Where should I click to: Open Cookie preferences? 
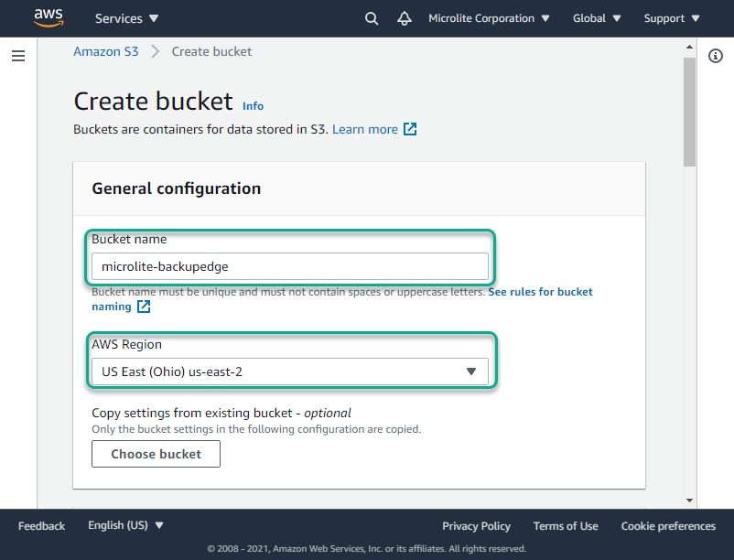(668, 526)
